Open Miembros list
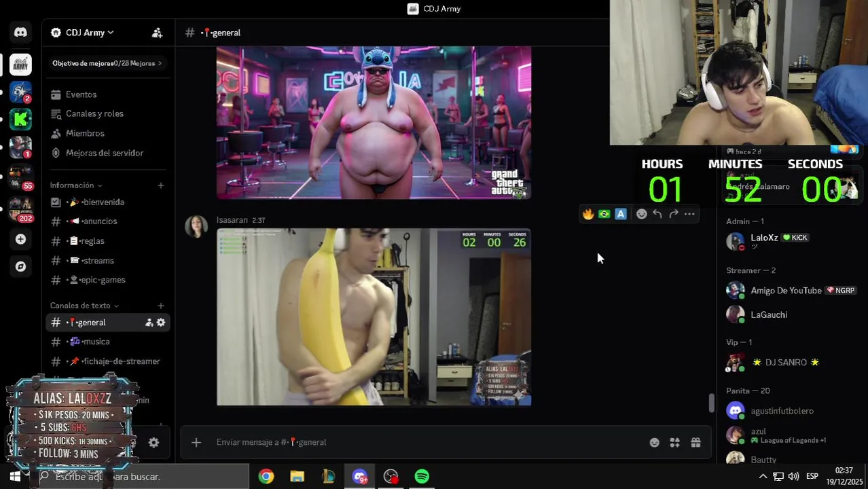868x489 pixels. click(107, 133)
